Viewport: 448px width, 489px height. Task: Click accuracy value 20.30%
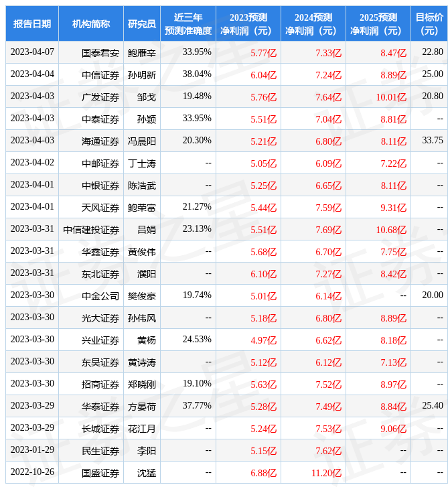(197, 141)
